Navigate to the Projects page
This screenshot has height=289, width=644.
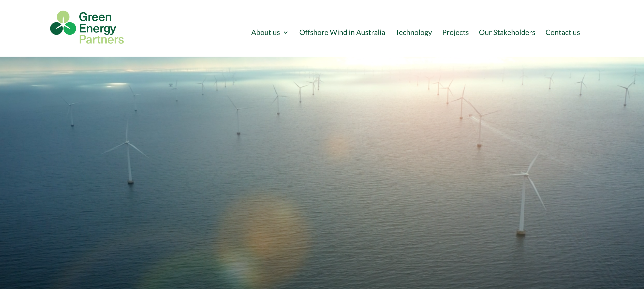point(455,32)
